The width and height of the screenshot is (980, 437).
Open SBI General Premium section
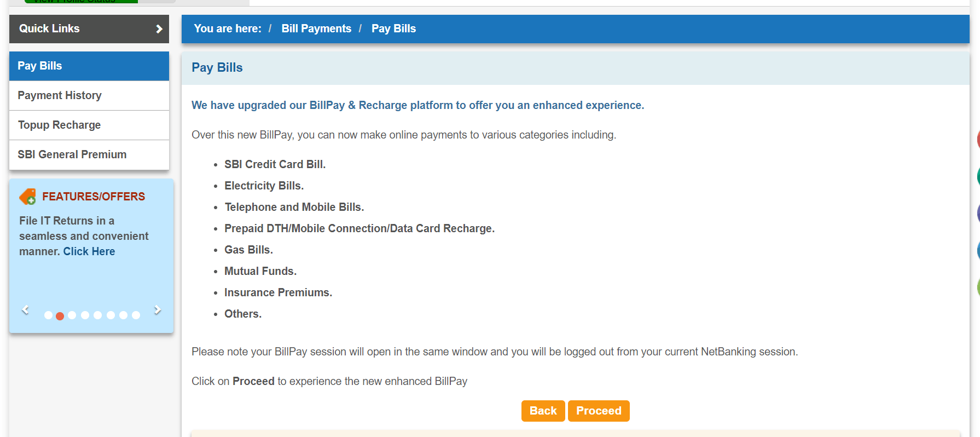click(x=72, y=154)
